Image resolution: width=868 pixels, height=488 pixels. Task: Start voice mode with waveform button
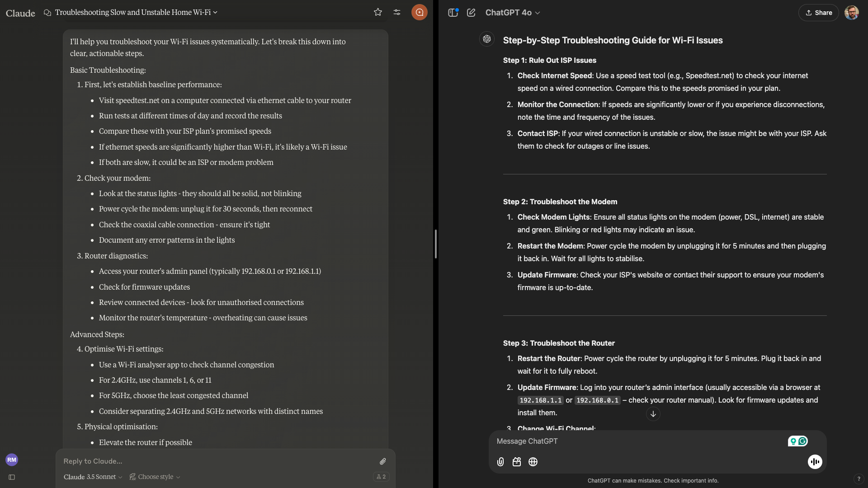coord(815,462)
